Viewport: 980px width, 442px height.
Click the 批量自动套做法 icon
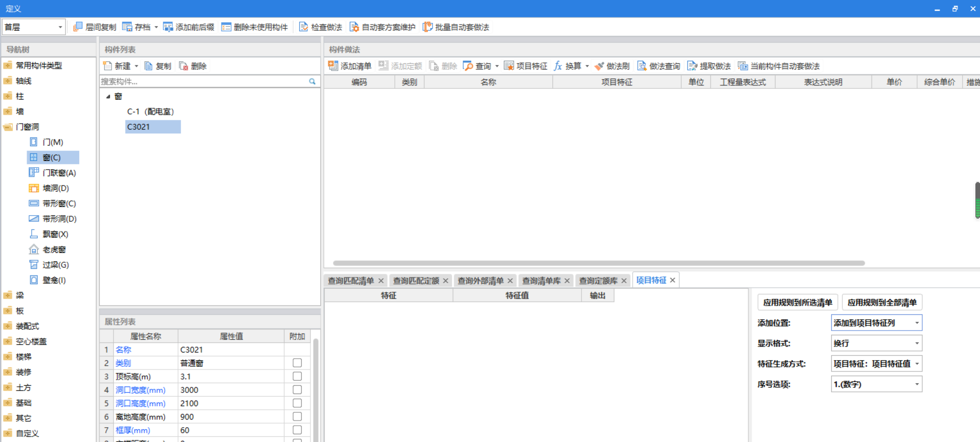tap(428, 27)
